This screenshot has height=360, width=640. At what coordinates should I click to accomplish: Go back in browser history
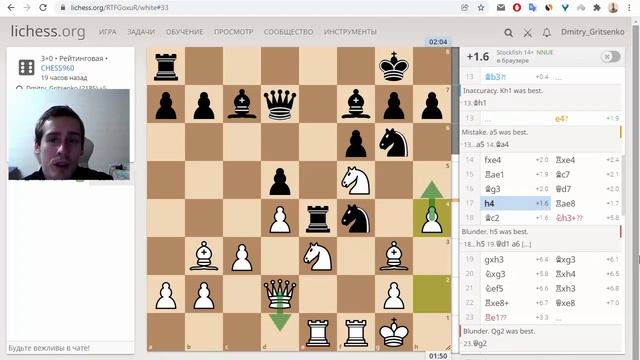click(x=11, y=7)
